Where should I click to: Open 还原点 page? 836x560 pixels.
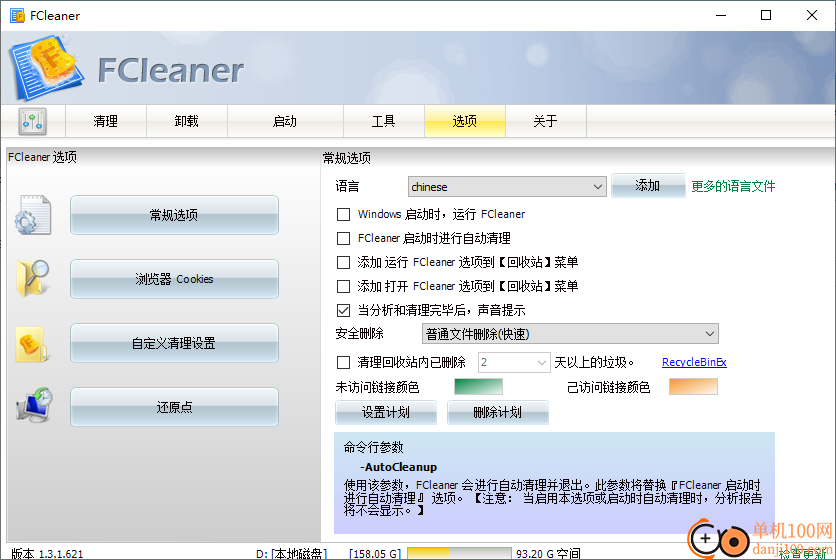coord(174,407)
